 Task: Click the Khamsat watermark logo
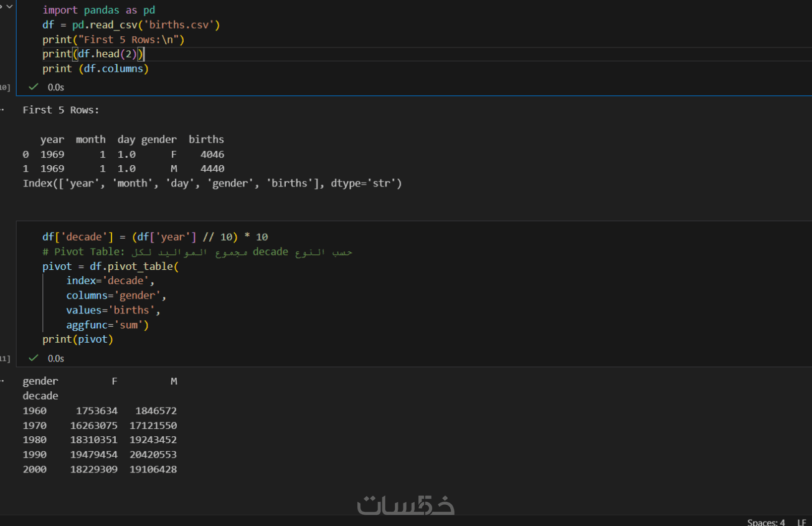click(405, 504)
